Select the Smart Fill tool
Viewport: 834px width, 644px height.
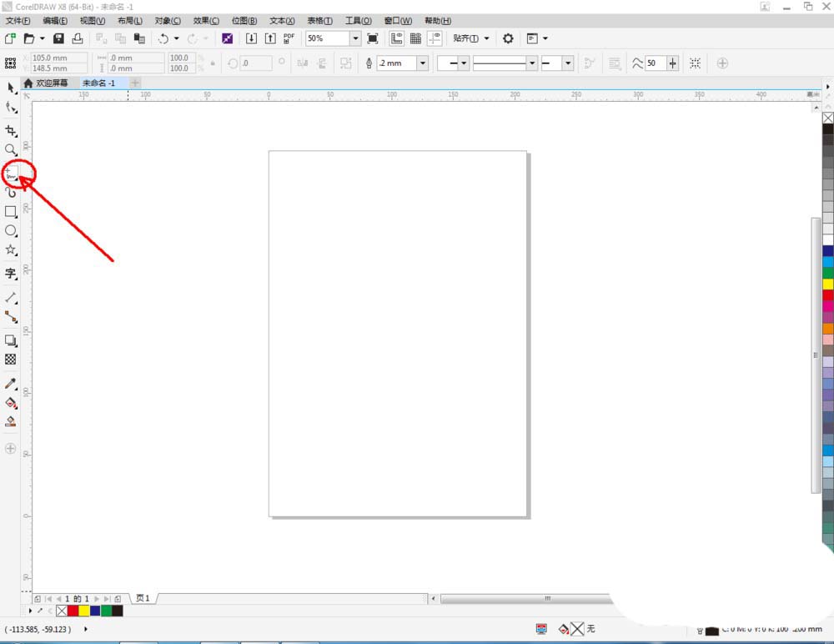(x=11, y=421)
